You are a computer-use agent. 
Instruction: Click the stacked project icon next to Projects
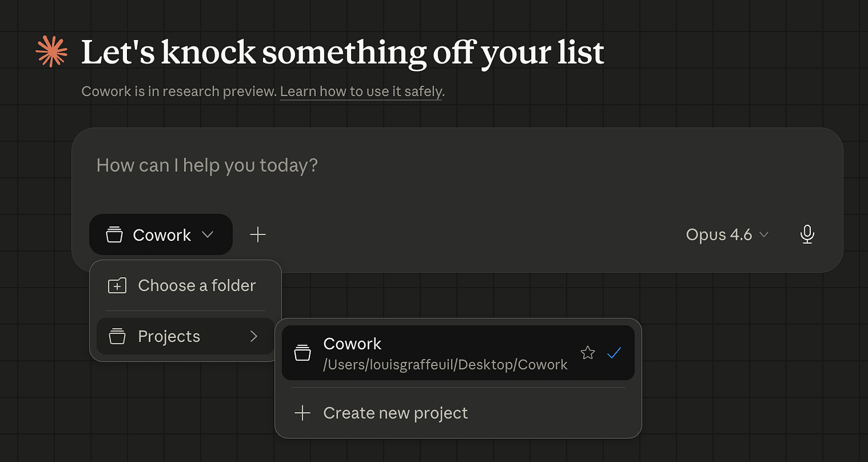[117, 336]
